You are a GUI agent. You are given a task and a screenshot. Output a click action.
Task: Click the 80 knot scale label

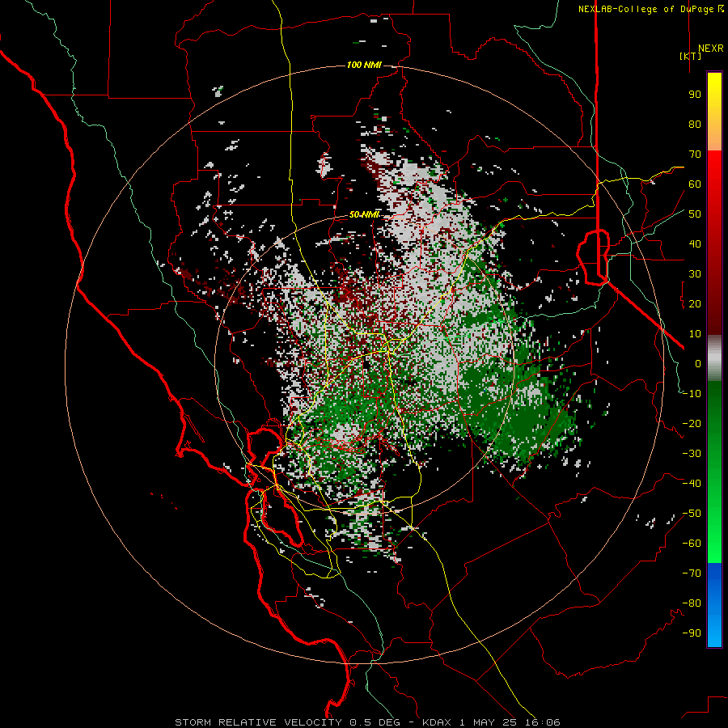695,125
